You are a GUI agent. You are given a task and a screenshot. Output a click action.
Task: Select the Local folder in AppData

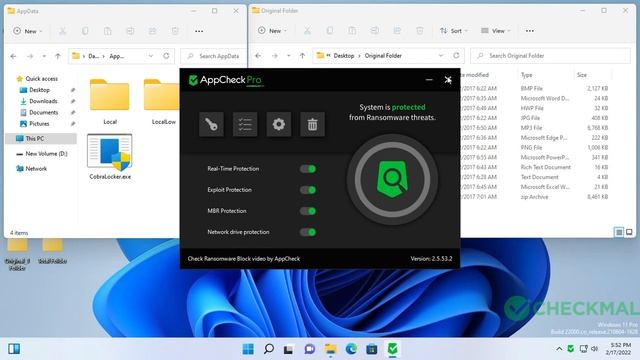coord(110,102)
